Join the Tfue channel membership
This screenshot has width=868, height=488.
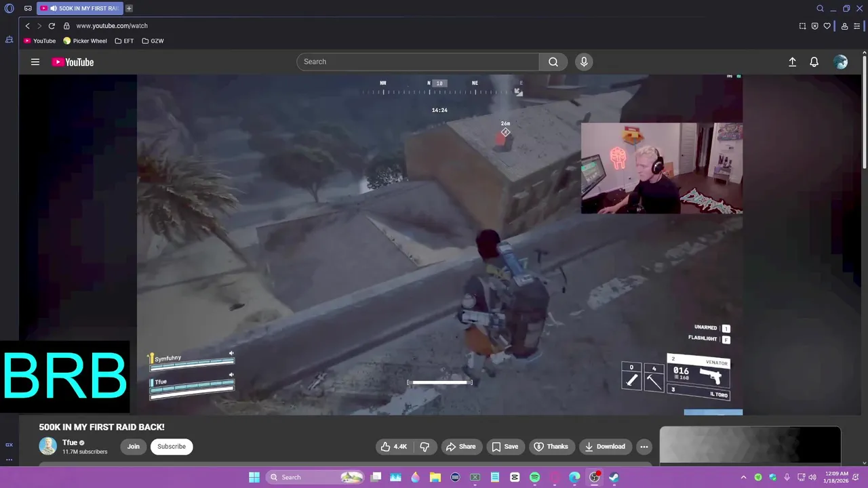coord(134,447)
